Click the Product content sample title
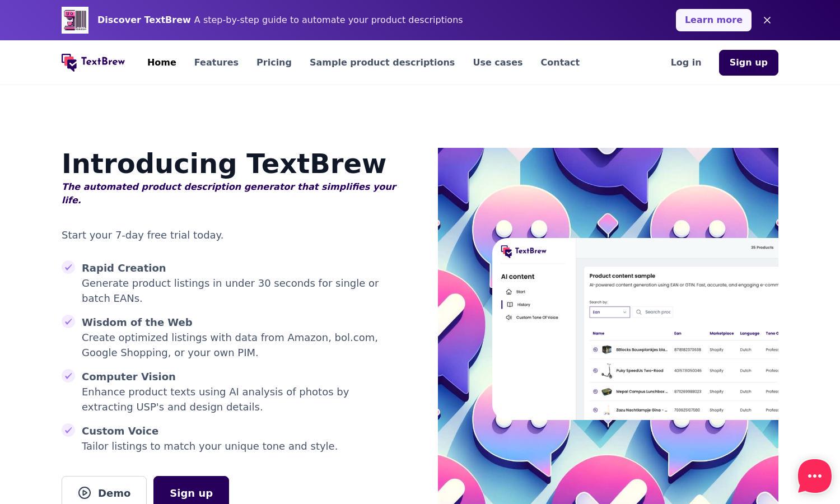 coord(622,276)
